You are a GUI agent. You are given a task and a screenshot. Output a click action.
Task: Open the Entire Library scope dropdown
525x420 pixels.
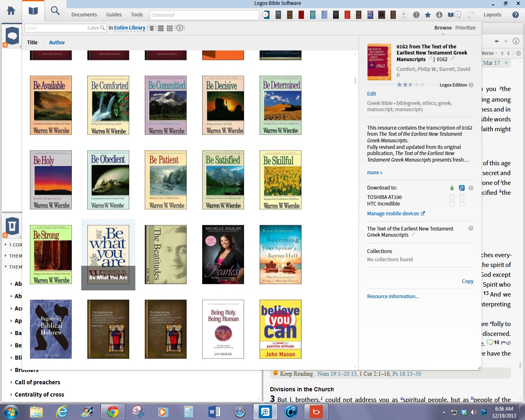[x=130, y=28]
